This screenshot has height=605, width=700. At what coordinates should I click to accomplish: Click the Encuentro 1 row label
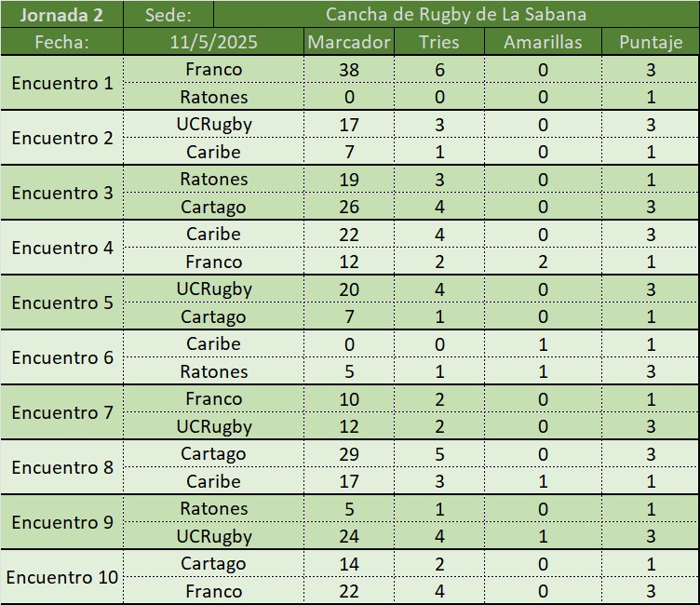coord(61,83)
